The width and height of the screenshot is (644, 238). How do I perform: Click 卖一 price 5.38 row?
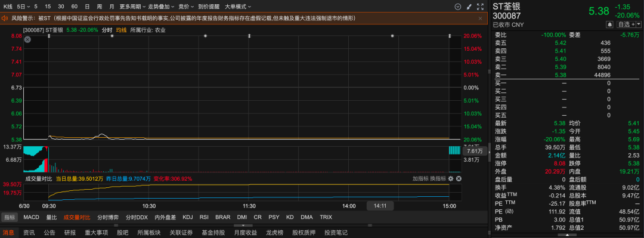point(568,75)
